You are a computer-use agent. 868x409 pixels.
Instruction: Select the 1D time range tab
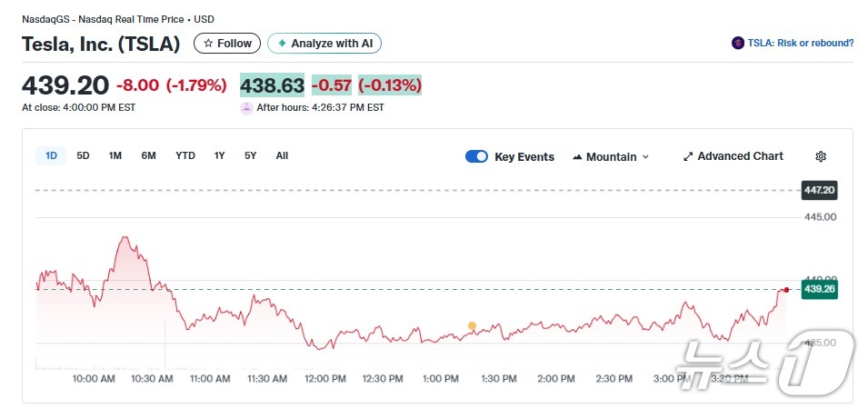tap(51, 155)
